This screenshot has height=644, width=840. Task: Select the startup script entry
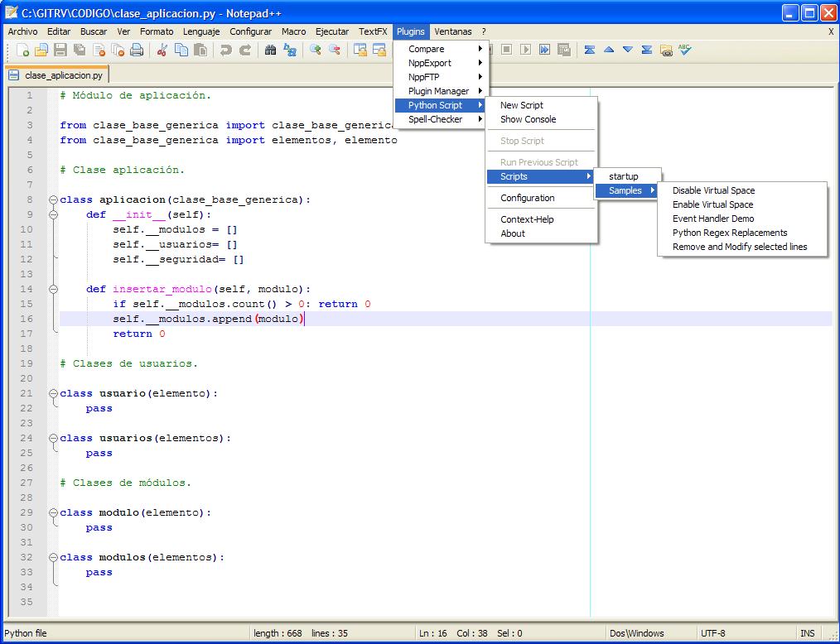(x=628, y=176)
